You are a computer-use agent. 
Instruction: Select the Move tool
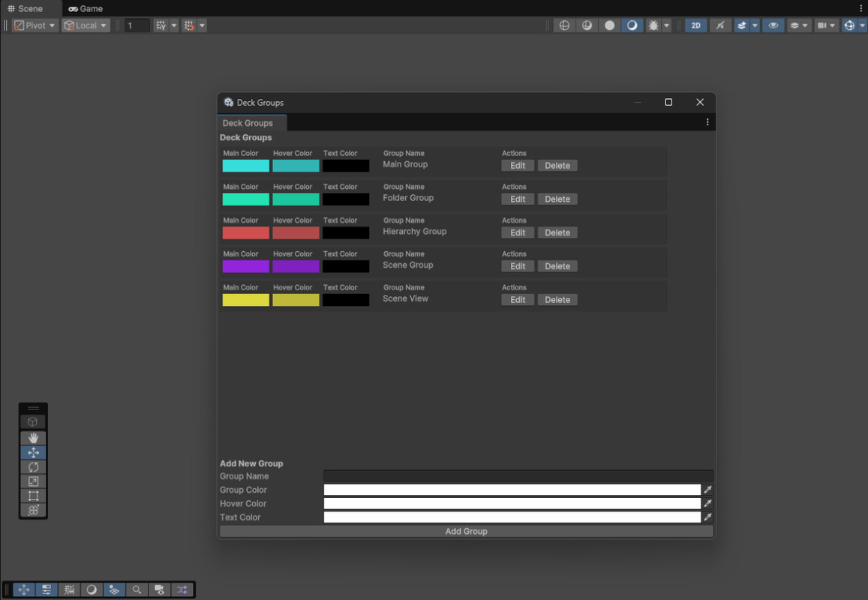coord(33,452)
